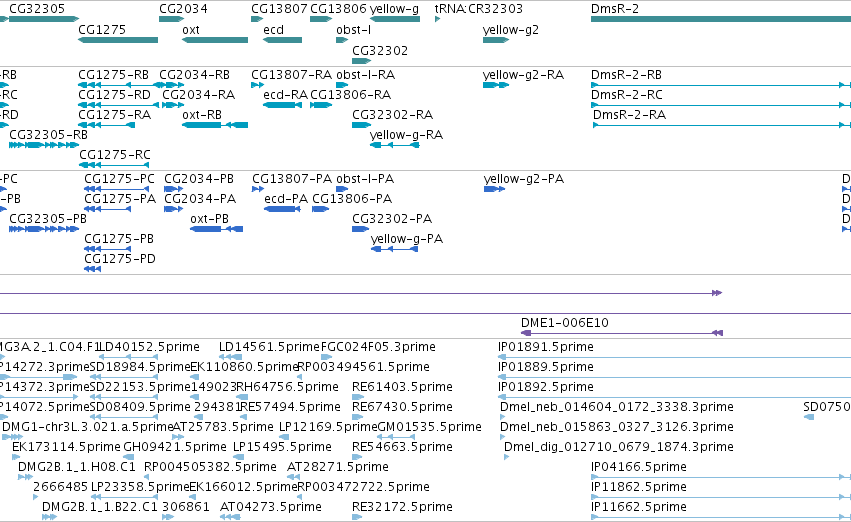Viewport: 851px width, 522px height.
Task: Open EST IP11862.5prime
Action: (721, 498)
